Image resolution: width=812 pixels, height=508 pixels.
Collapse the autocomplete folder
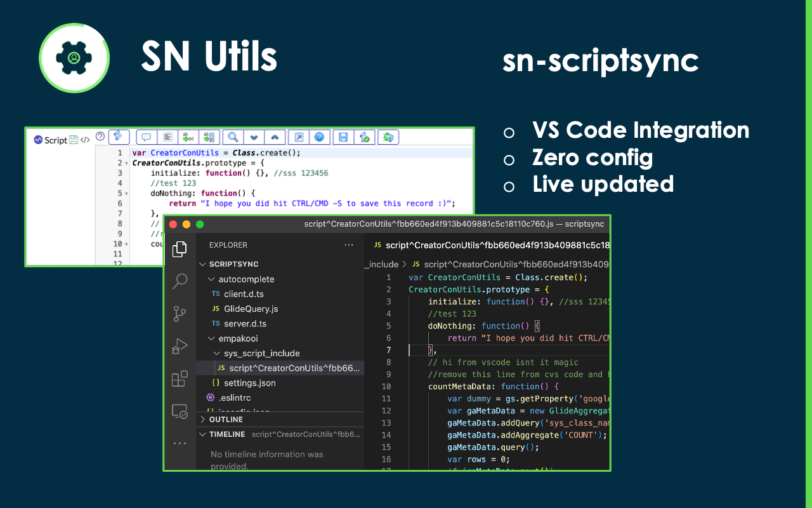[211, 279]
